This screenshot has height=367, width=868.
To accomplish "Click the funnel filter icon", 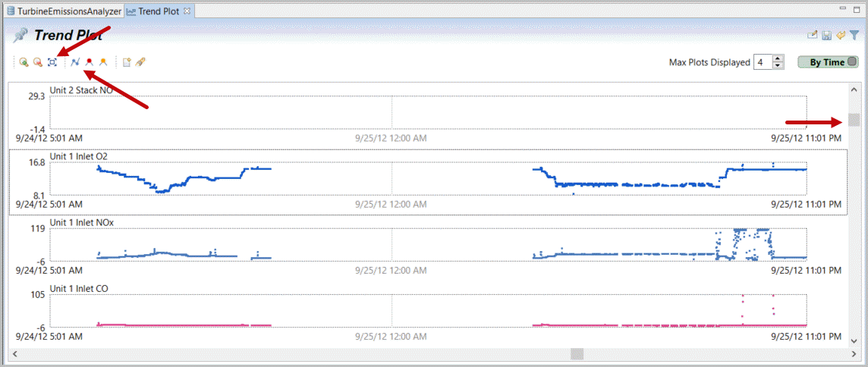I will click(x=854, y=35).
